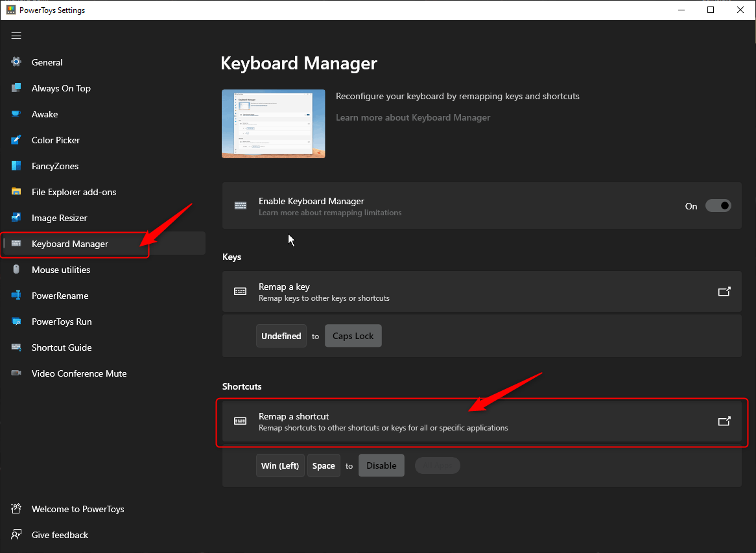Click the Give feedback icon
The image size is (756, 553).
(x=16, y=535)
